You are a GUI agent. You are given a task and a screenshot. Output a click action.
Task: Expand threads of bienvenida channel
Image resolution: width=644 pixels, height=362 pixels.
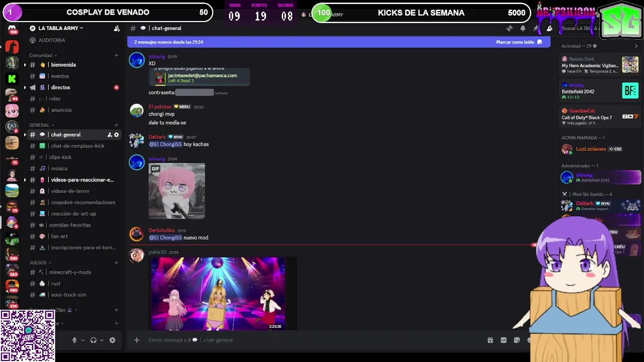(x=25, y=65)
